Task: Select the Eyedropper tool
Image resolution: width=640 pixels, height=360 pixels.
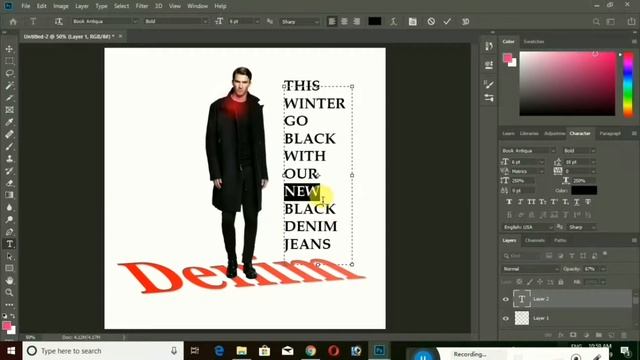Action: (x=9, y=122)
